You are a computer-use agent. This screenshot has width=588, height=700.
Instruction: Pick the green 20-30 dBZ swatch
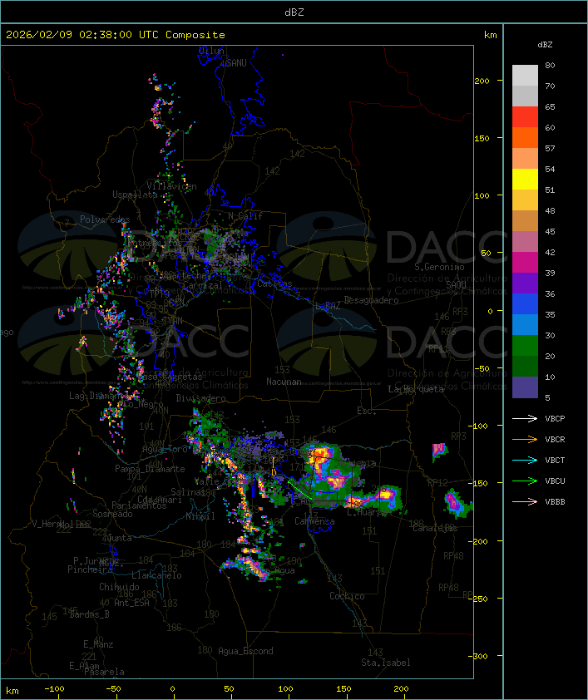point(525,346)
